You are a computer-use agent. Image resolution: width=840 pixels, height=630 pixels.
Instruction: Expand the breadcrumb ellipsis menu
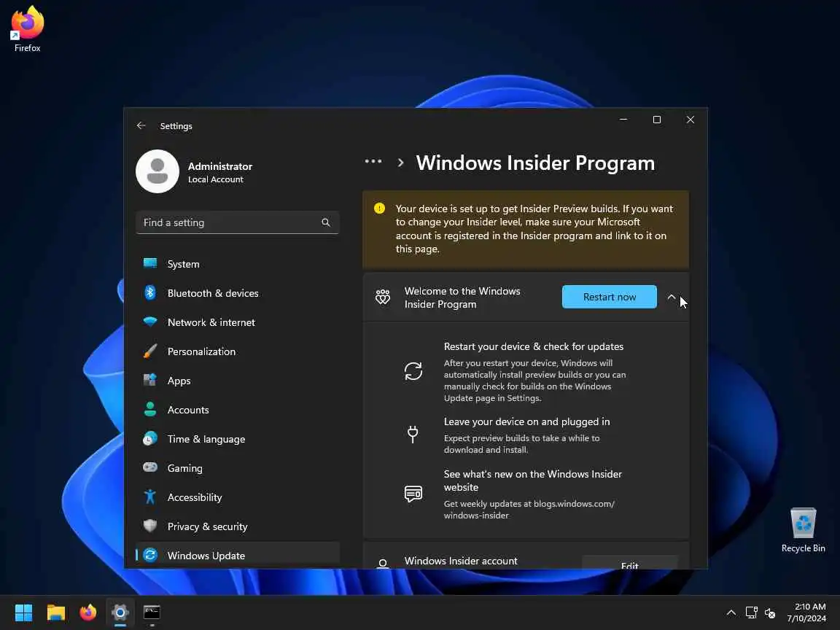click(x=373, y=161)
